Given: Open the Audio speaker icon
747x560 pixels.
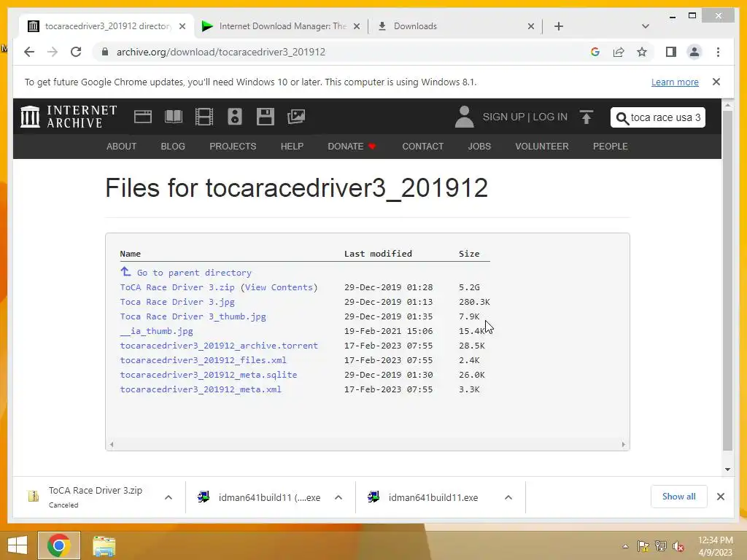Looking at the screenshot, I should pyautogui.click(x=235, y=117).
